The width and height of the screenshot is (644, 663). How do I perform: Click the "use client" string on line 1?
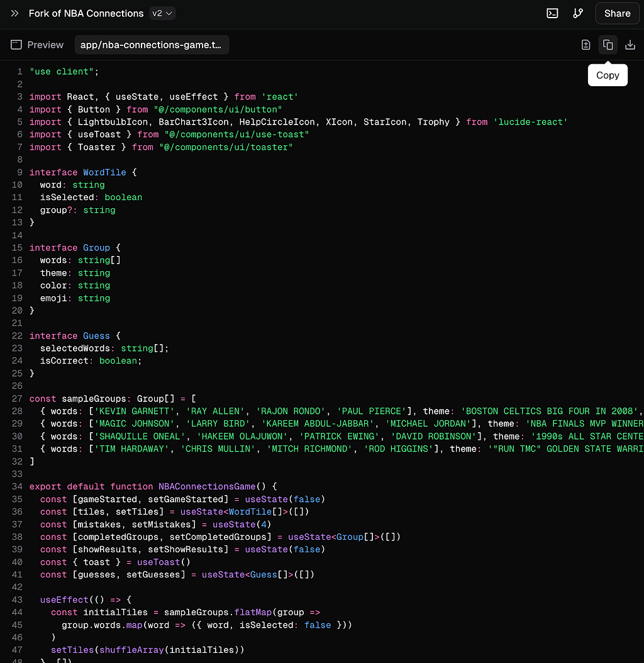point(62,72)
